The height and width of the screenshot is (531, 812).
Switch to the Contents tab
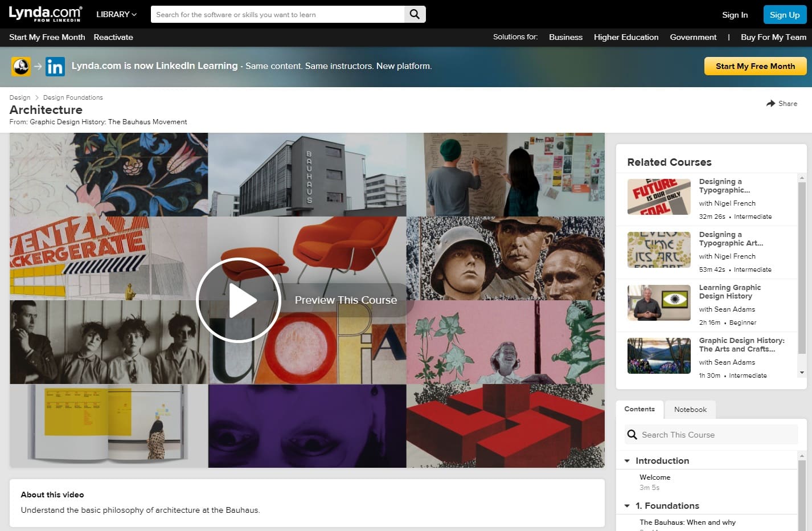639,409
